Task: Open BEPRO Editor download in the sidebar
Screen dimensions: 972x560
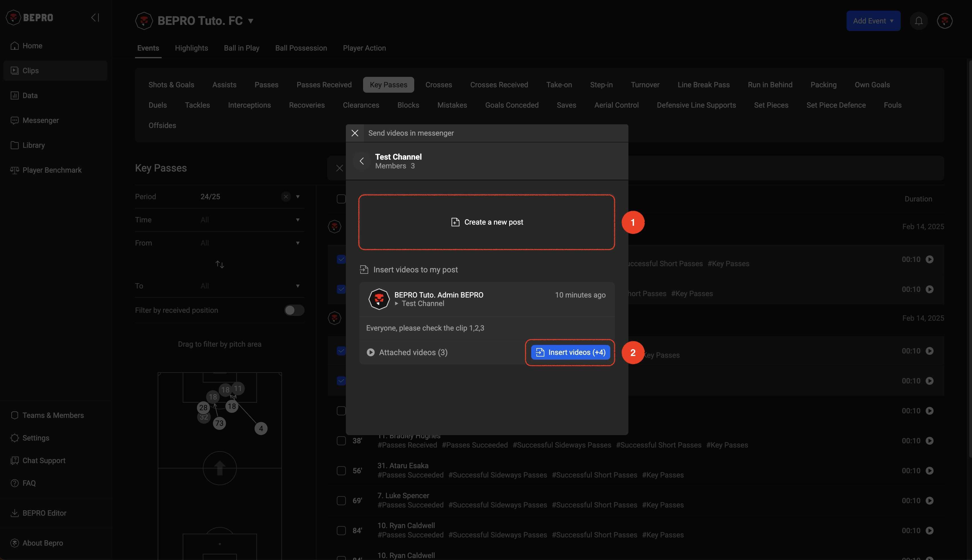Action: (x=44, y=513)
